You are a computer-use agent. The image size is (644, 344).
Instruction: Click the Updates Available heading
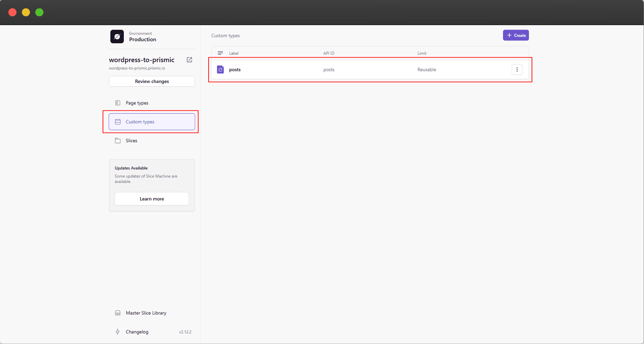[131, 168]
